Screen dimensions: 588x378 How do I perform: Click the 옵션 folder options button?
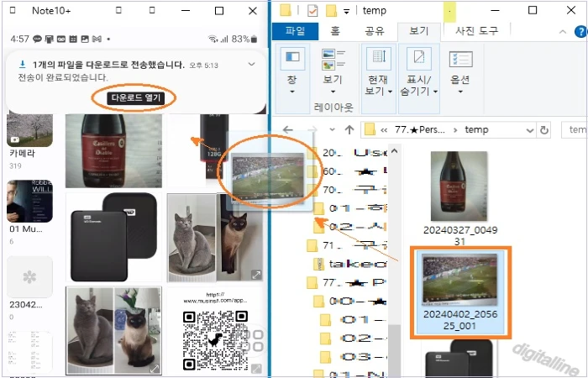(460, 72)
